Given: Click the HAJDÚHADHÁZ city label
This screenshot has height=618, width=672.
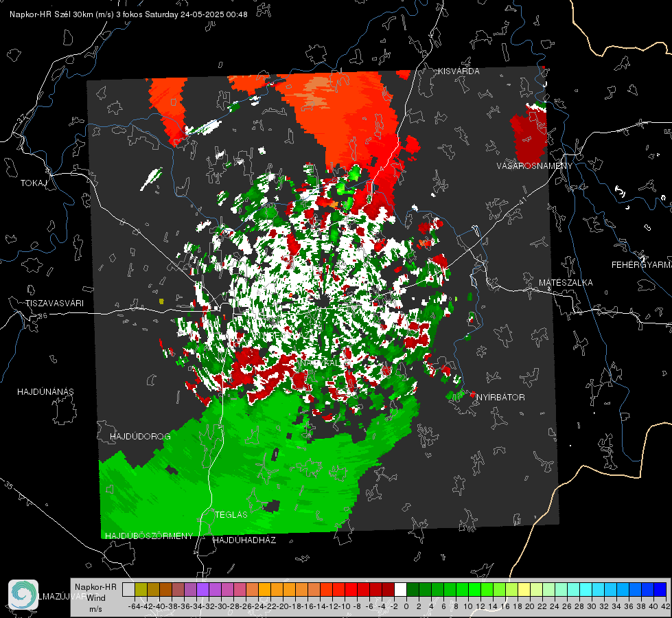Looking at the screenshot, I should pos(244,540).
